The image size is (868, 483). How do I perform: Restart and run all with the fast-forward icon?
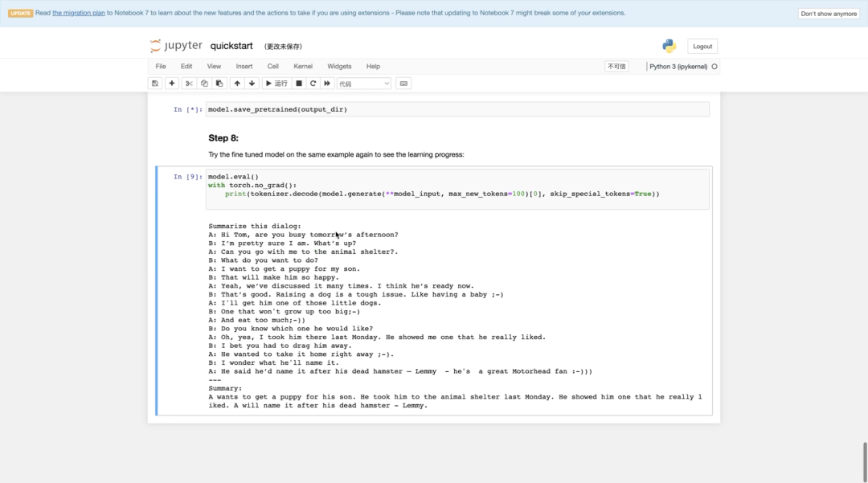tap(327, 84)
